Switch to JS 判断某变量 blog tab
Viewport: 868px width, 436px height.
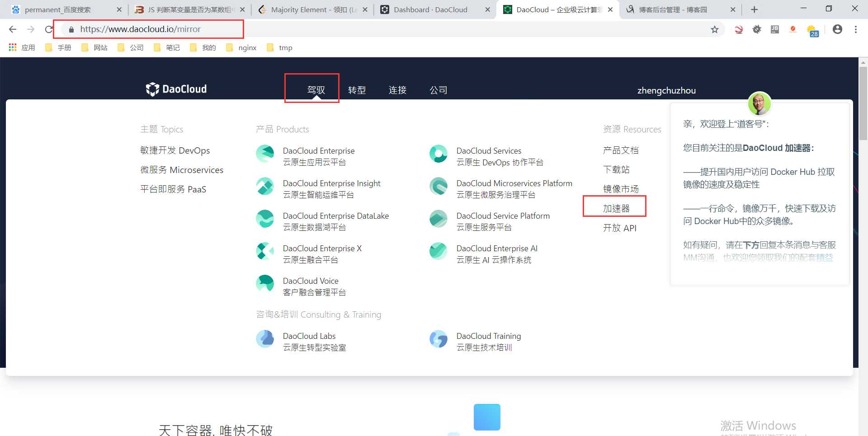(189, 9)
